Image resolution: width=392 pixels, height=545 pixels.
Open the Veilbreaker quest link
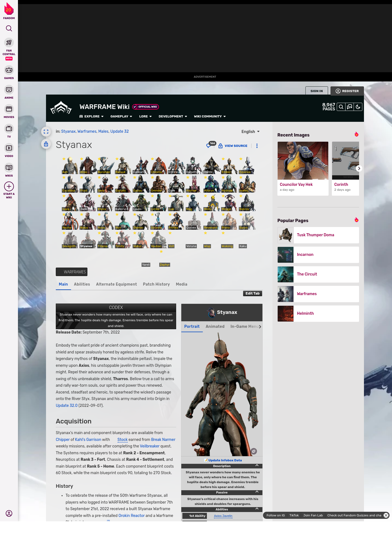point(150,446)
